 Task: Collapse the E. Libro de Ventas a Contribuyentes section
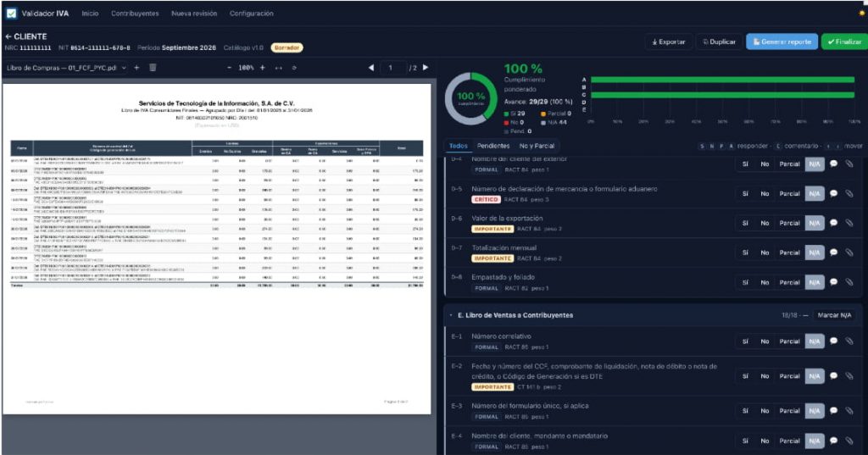pyautogui.click(x=451, y=315)
